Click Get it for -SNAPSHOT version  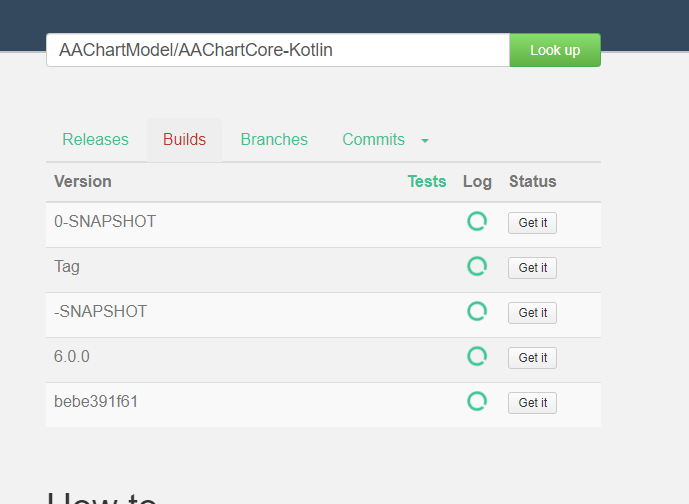tap(533, 313)
